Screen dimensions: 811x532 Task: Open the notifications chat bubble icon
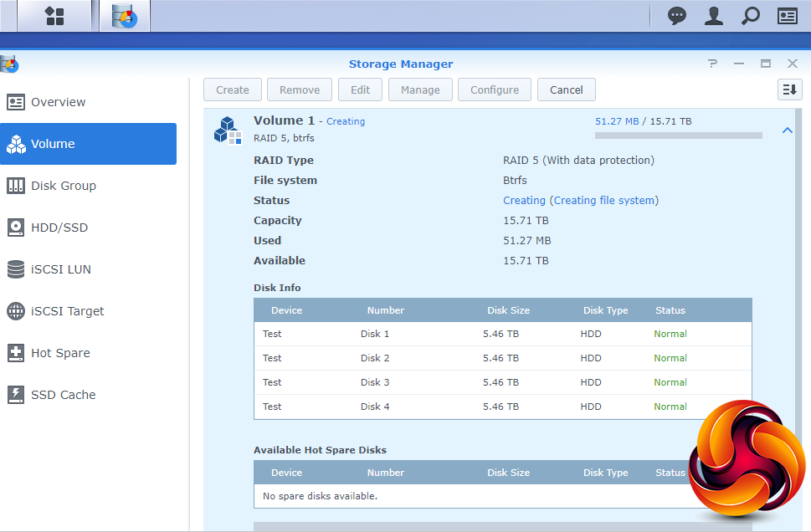677,16
